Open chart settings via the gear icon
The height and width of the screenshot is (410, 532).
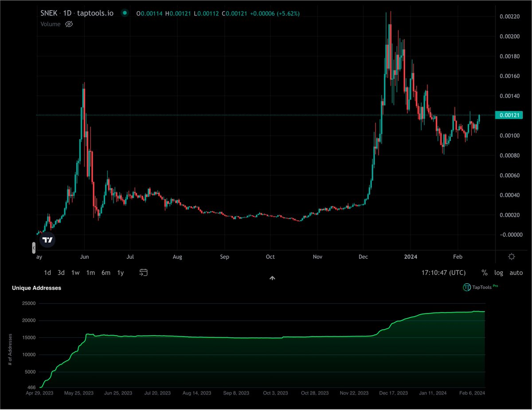511,256
